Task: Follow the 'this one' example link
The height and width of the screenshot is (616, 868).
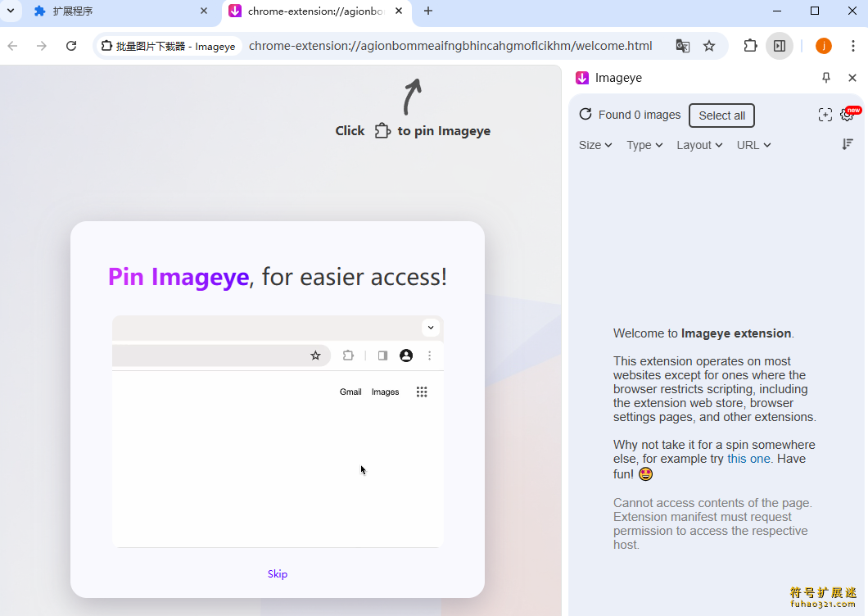Action: pos(748,459)
